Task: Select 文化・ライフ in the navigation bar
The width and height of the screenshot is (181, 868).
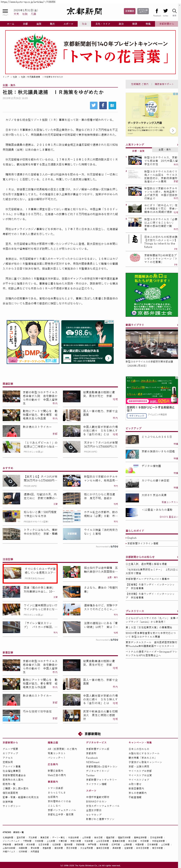Action: [102, 24]
